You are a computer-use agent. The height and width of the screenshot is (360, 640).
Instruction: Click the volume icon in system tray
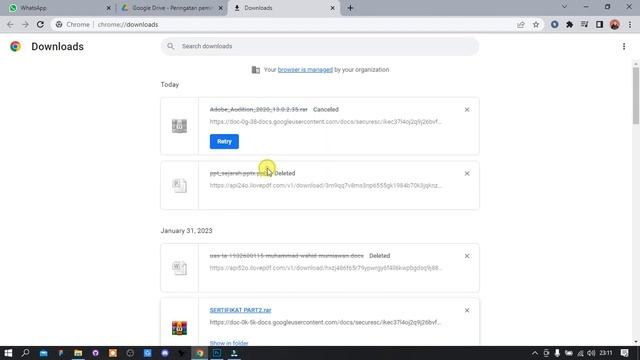(591, 353)
